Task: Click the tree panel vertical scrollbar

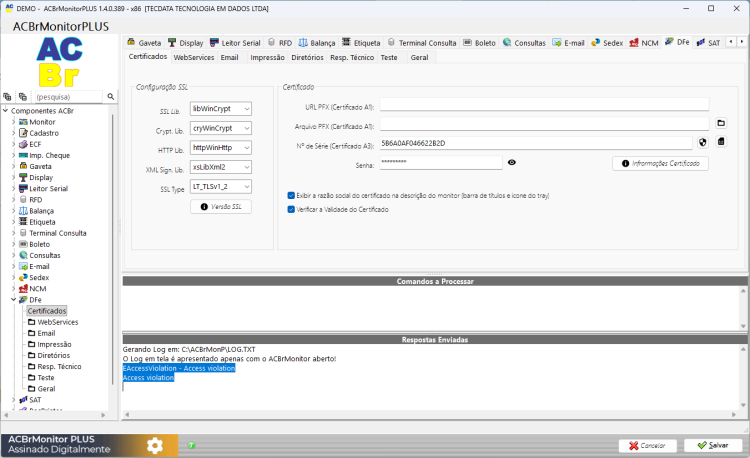Action: pyautogui.click(x=113, y=249)
